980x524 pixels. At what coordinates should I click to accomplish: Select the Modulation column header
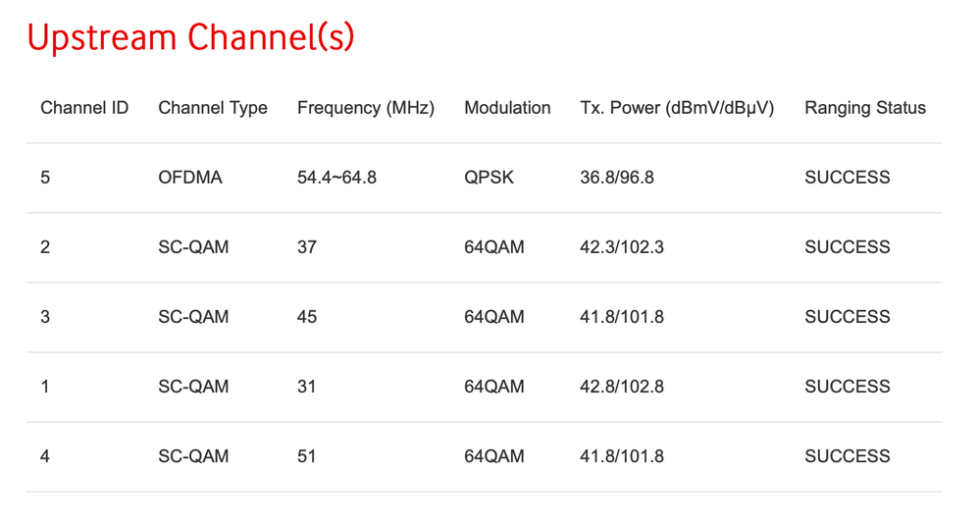[507, 108]
